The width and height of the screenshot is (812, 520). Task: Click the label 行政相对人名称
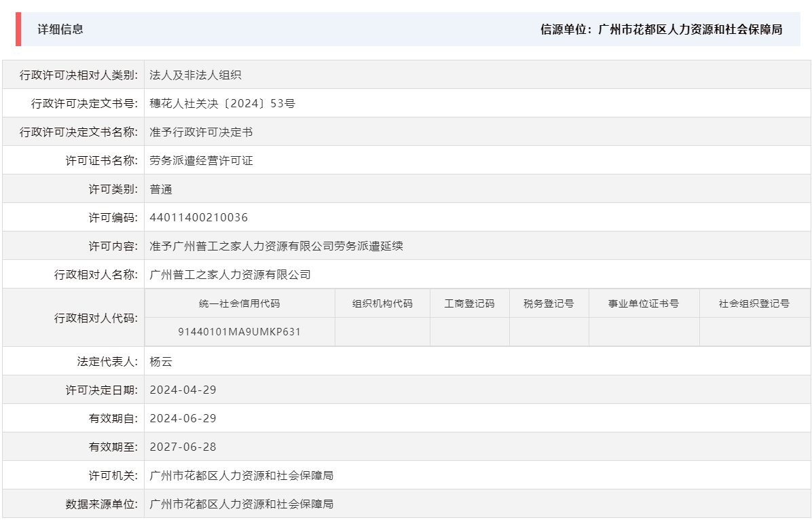(96, 274)
